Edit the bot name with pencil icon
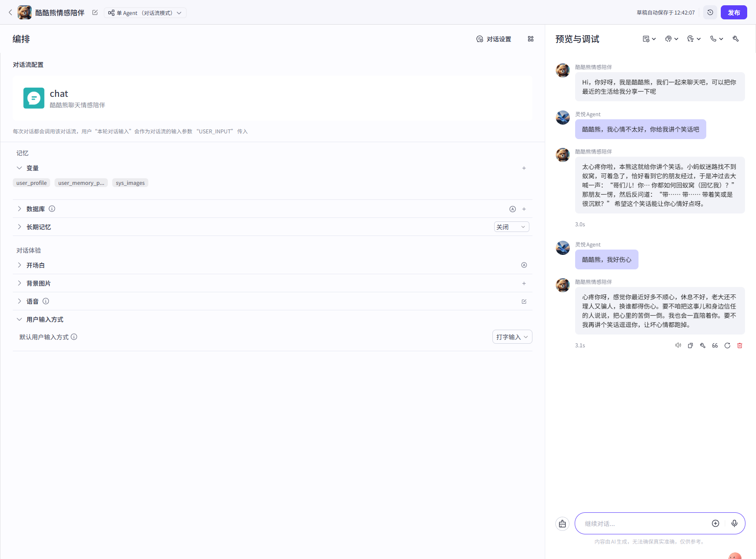The image size is (756, 559). 95,12
